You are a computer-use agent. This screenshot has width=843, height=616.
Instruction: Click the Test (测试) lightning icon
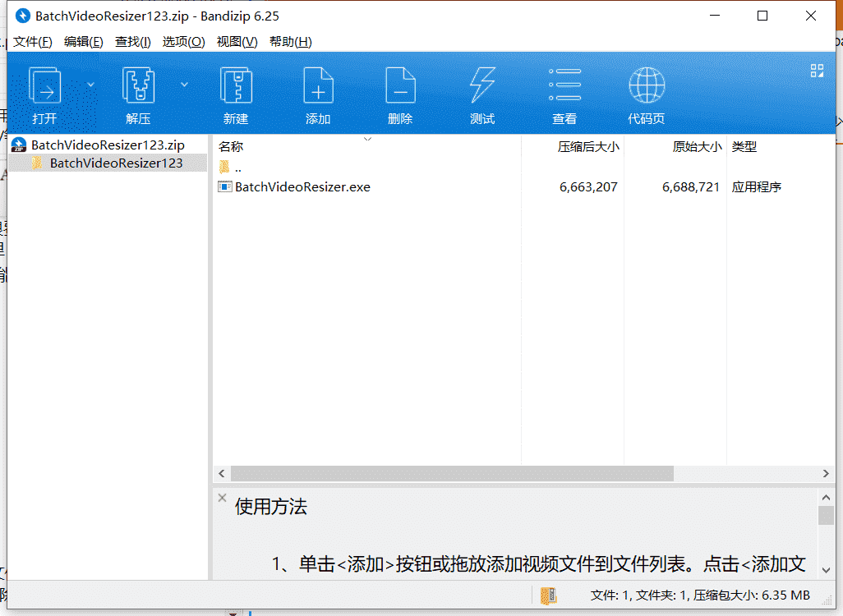pyautogui.click(x=482, y=85)
